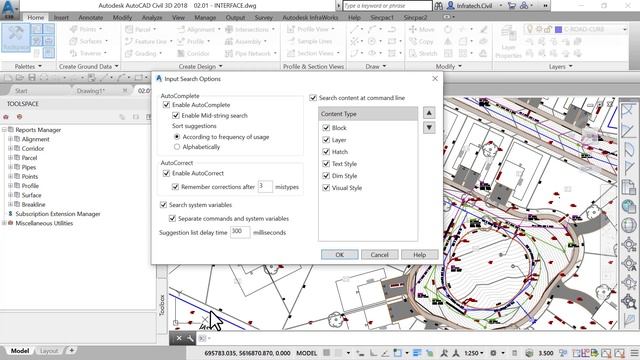
Task: Close the Input Search Options dialog
Action: pos(435,78)
